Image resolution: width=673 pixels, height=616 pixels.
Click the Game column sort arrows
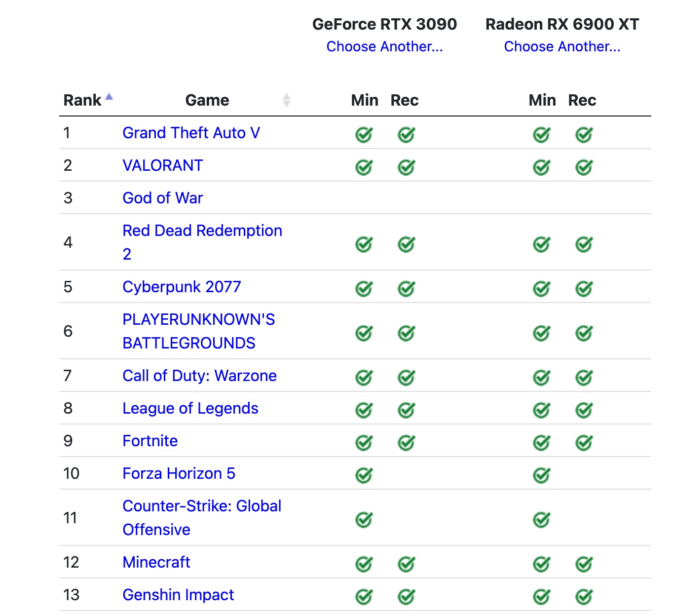pos(287,100)
